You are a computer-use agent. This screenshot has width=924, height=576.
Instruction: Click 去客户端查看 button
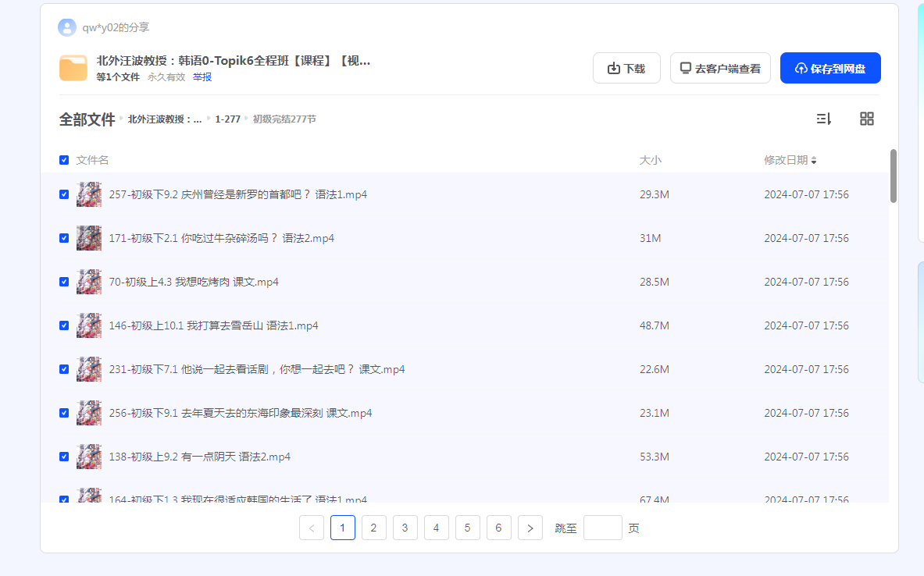tap(720, 68)
